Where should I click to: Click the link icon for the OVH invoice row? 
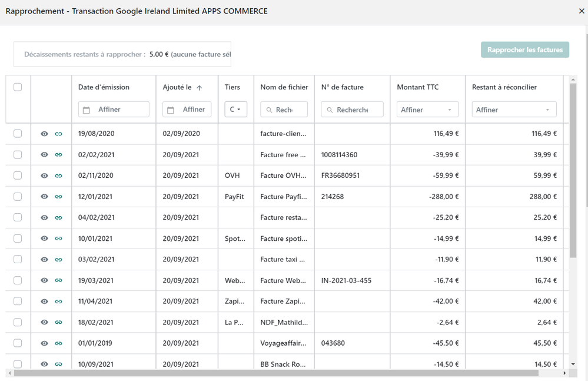(58, 175)
